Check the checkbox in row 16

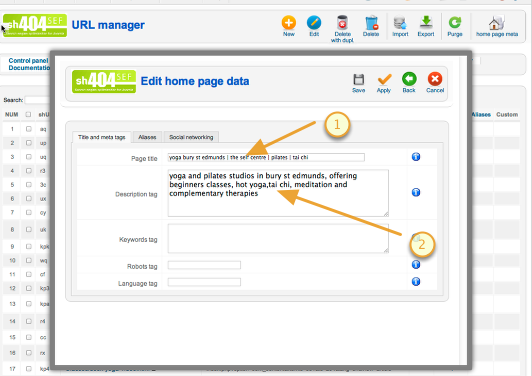(x=28, y=353)
